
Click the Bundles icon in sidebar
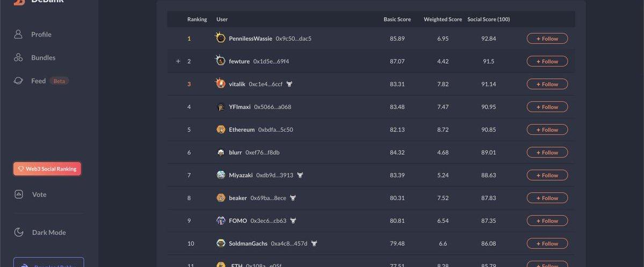(x=18, y=57)
